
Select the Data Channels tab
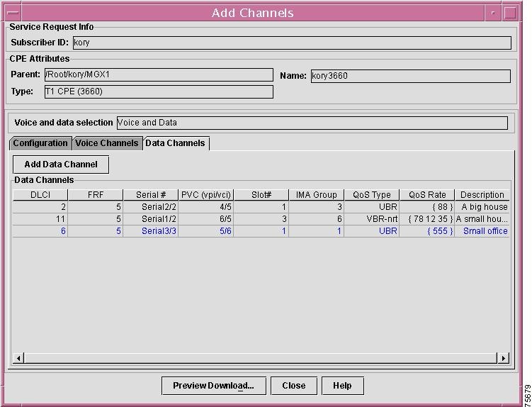click(x=175, y=143)
